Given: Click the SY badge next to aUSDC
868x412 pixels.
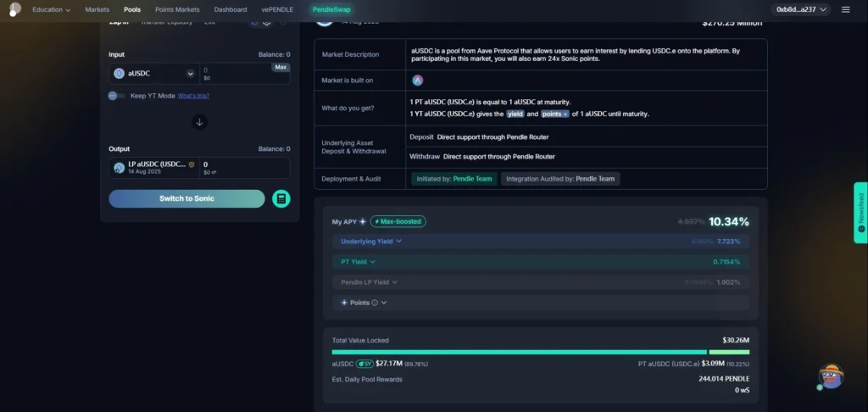Looking at the screenshot, I should coord(364,364).
